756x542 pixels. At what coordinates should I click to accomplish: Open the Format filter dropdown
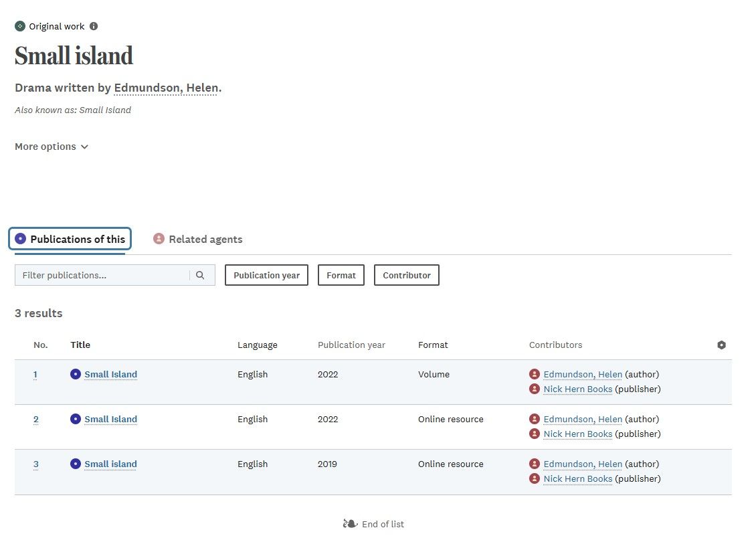[x=341, y=275]
